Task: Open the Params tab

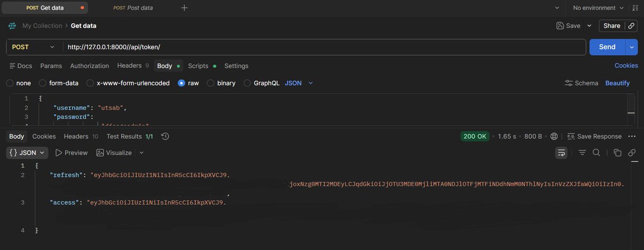Action: [x=51, y=66]
